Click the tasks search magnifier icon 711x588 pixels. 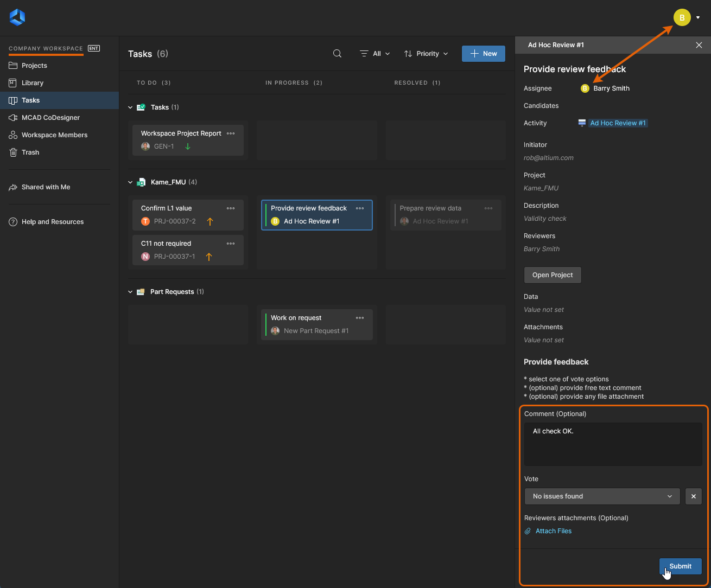coord(337,54)
